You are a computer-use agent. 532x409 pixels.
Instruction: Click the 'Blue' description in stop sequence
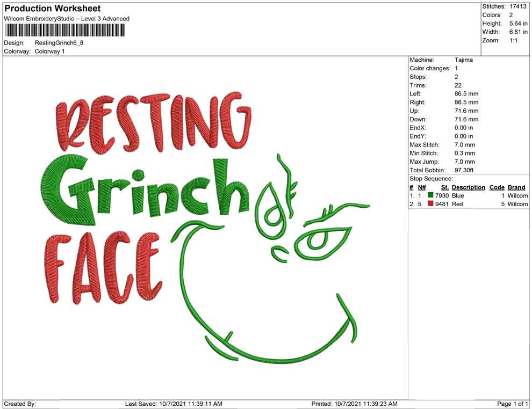(458, 195)
